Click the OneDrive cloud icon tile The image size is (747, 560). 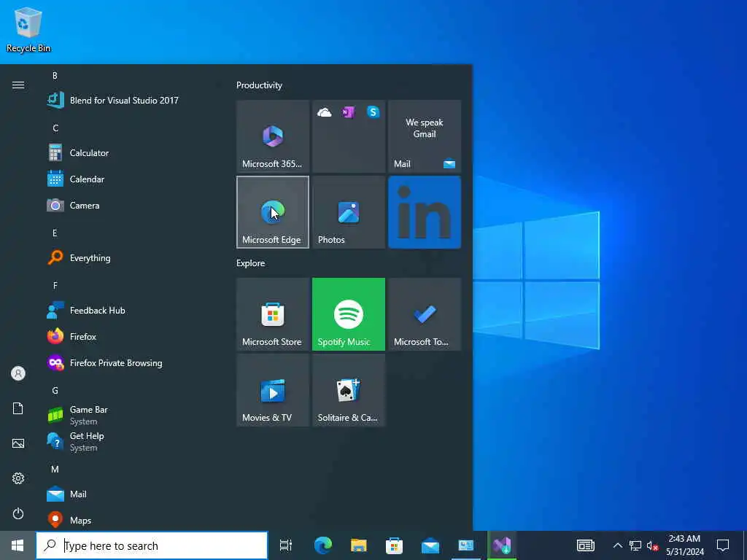tap(325, 112)
